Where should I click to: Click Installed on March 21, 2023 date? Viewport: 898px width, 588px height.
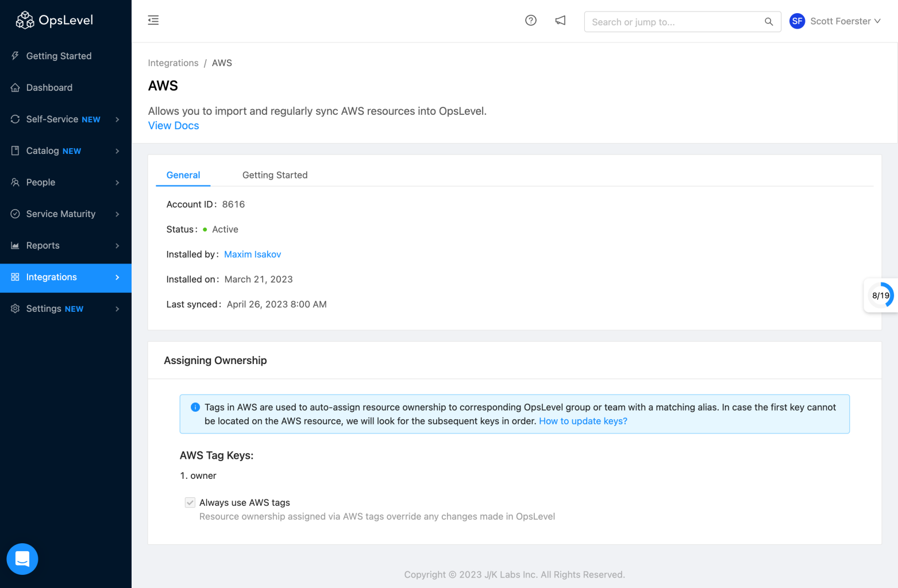(x=259, y=279)
